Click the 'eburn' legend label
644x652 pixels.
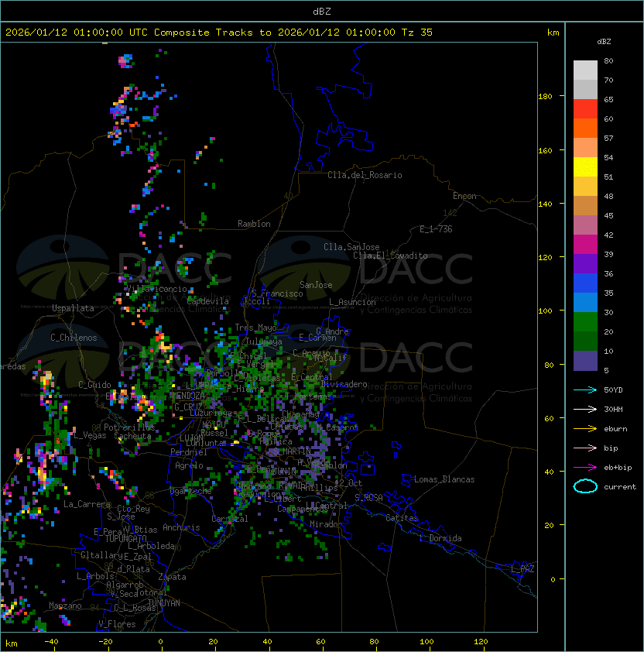tap(615, 429)
